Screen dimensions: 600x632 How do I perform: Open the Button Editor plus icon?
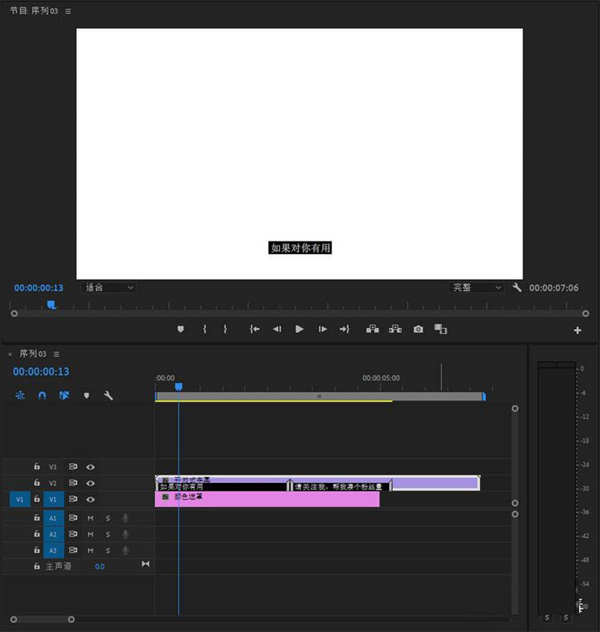577,330
